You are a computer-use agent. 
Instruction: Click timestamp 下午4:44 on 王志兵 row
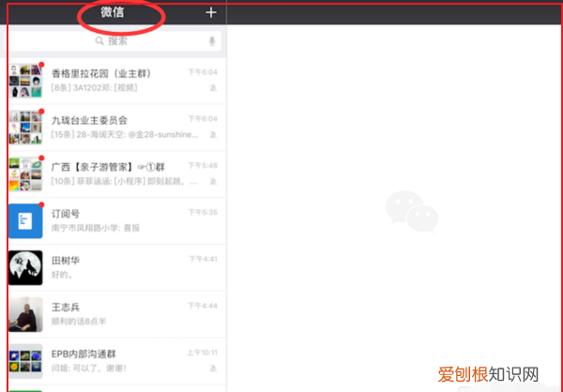[x=203, y=306]
